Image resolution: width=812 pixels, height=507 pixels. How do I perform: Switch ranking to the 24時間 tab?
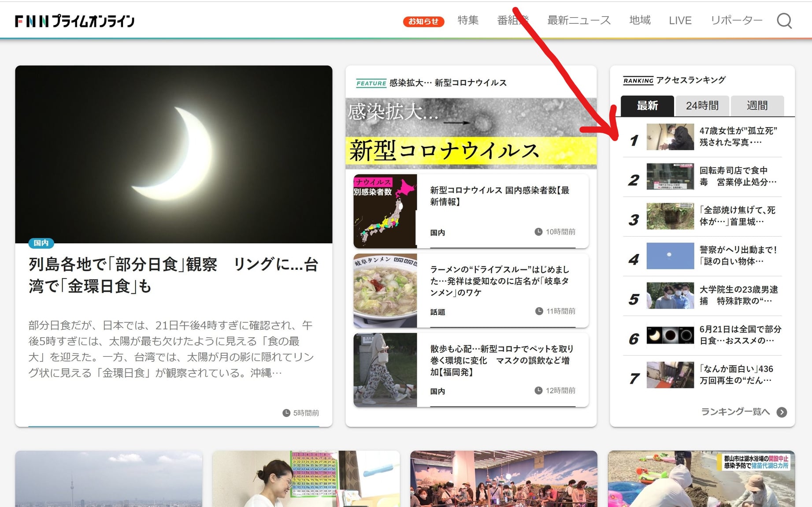click(x=702, y=106)
